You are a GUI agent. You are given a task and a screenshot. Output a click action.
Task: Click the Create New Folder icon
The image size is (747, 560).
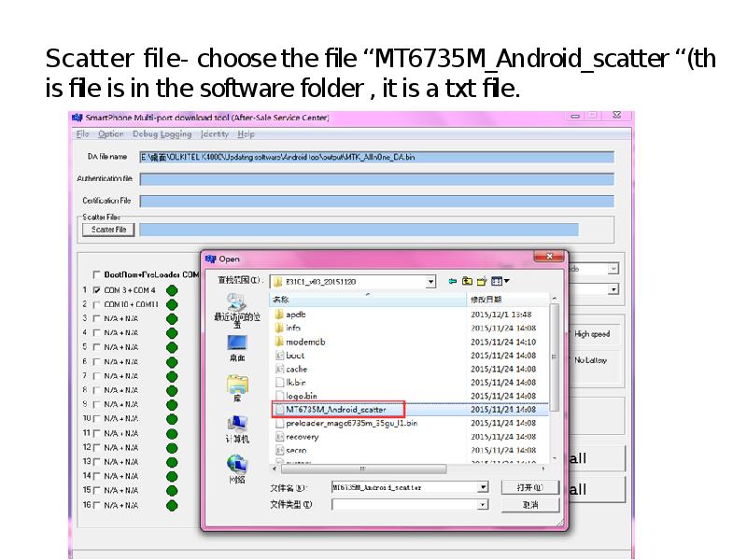pyautogui.click(x=482, y=281)
